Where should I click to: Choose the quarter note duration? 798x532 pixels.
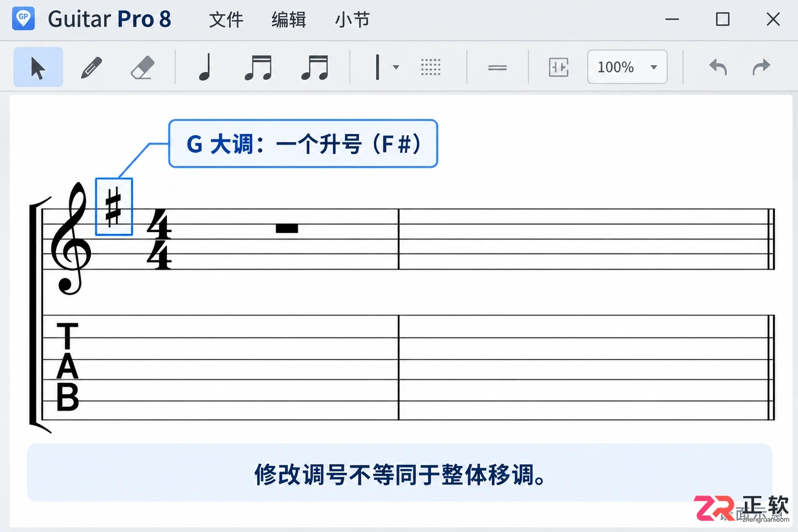pyautogui.click(x=205, y=68)
